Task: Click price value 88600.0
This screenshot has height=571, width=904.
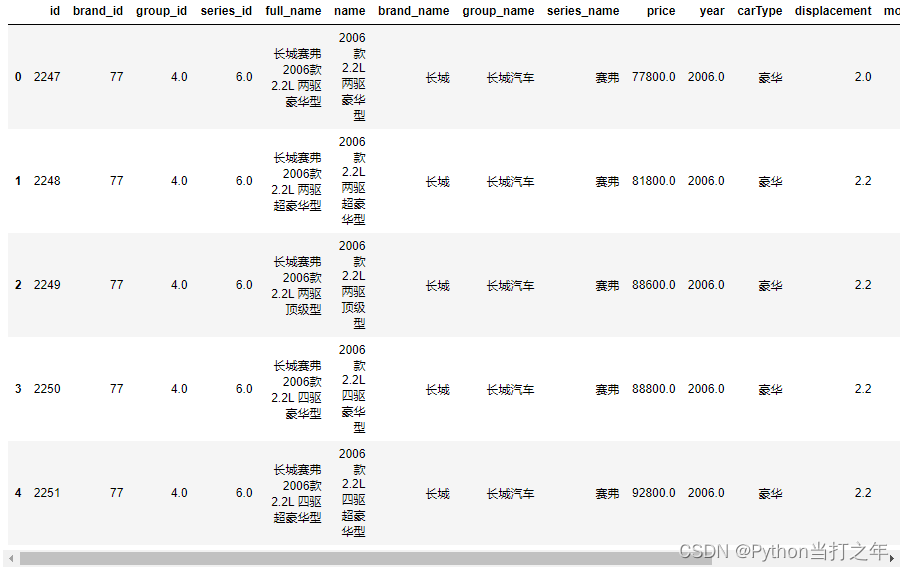Action: tap(654, 285)
